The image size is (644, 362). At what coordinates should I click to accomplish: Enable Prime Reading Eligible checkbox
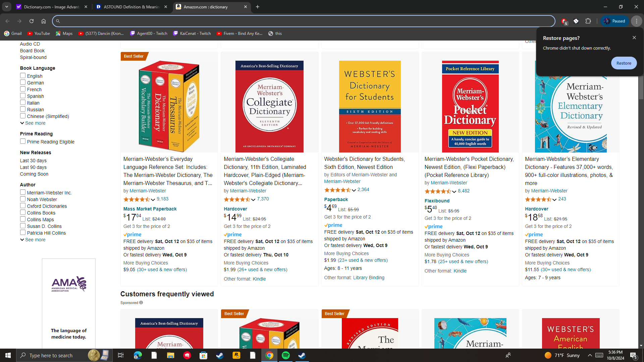23,141
